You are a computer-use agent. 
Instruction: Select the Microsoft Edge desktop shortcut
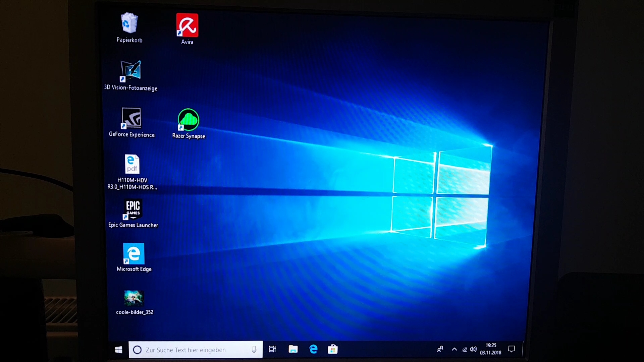click(133, 254)
